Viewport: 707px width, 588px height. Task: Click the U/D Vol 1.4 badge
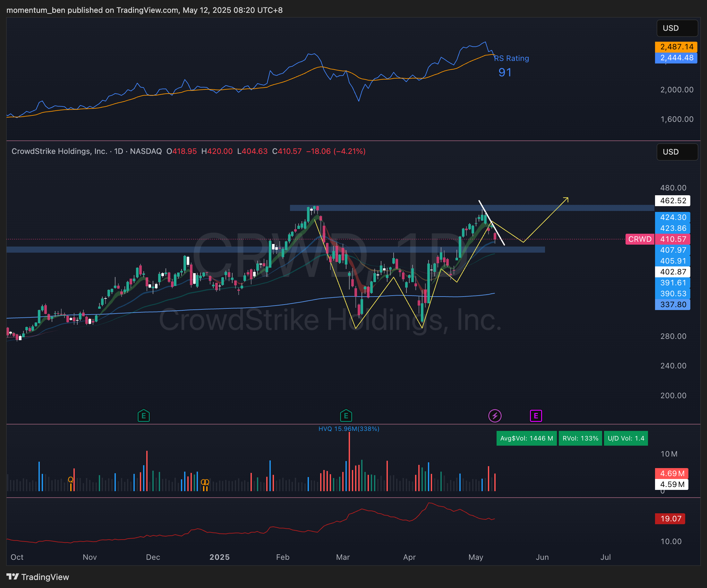point(626,438)
